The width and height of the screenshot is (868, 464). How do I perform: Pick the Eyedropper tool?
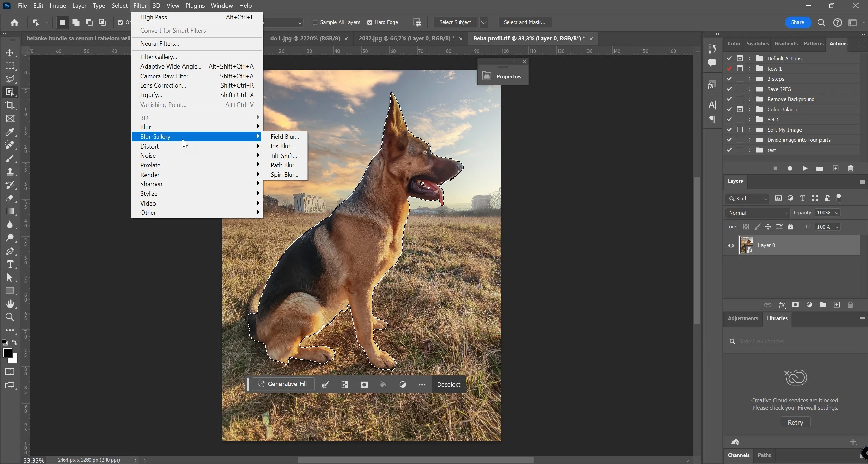tap(10, 132)
